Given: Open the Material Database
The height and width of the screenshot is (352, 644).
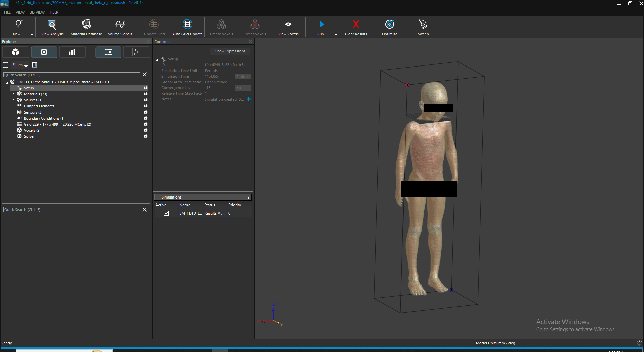Looking at the screenshot, I should point(86,27).
